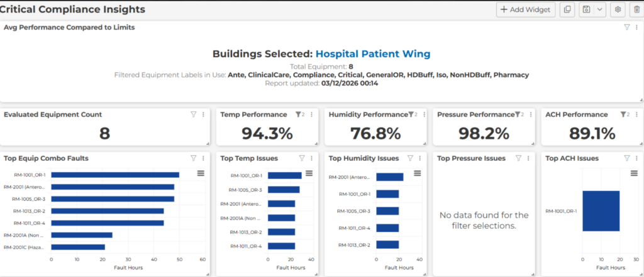Duplicate the dashboard with the copy icon

click(x=567, y=9)
